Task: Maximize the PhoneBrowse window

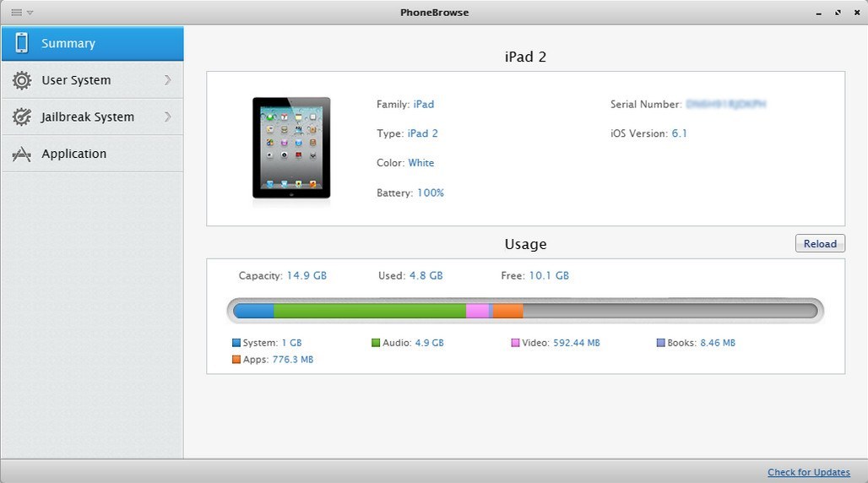Action: click(838, 12)
